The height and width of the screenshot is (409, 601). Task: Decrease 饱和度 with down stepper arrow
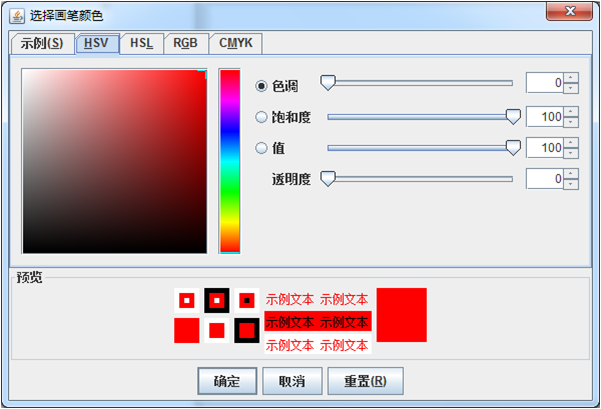coord(571,122)
